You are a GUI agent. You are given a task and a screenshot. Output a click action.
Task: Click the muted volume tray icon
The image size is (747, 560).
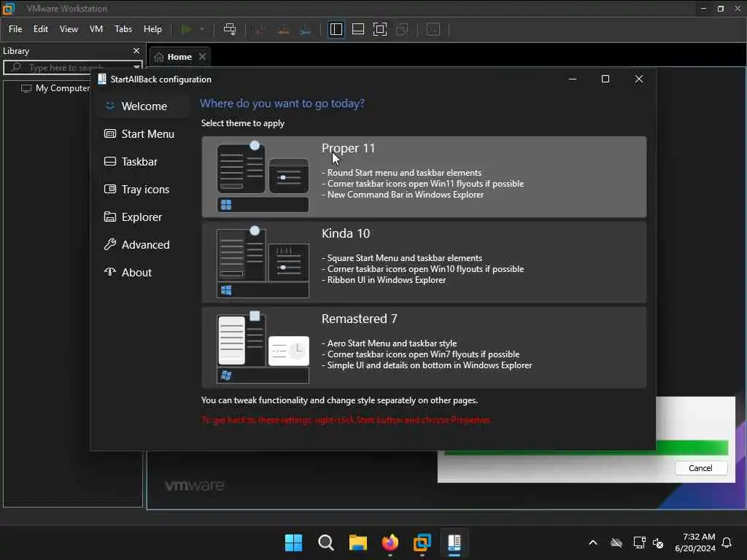pyautogui.click(x=658, y=542)
